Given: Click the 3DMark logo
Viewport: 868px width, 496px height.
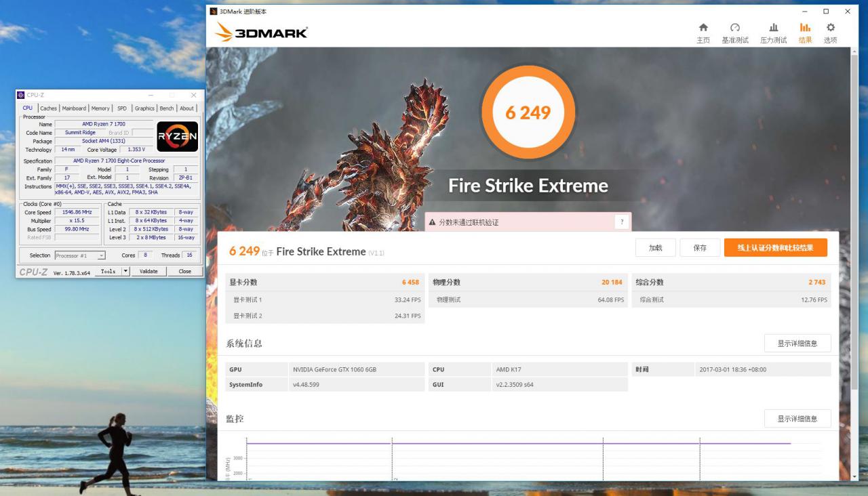Looking at the screenshot, I should (x=261, y=32).
